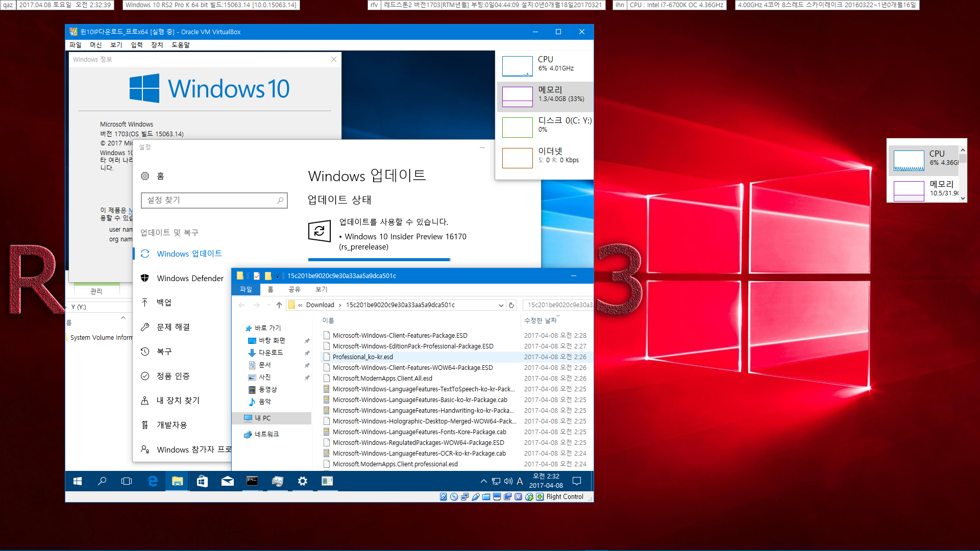Open the taskbar search magnifier
Viewport: 980px width, 551px height.
(x=102, y=481)
